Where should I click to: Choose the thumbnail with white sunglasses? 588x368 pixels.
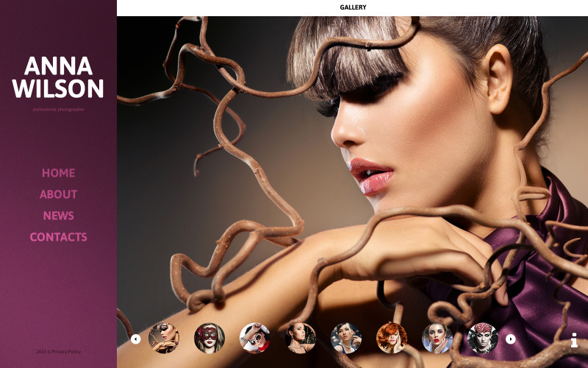point(255,338)
